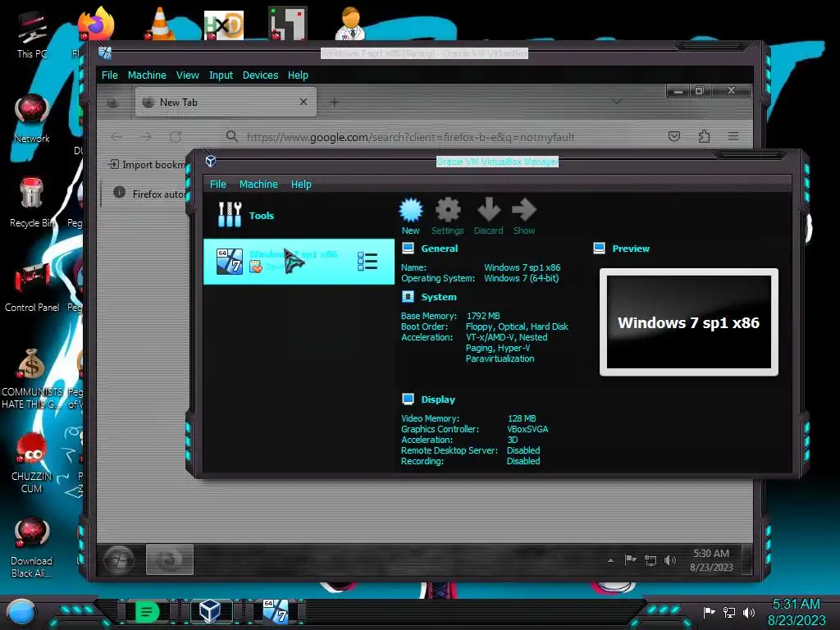This screenshot has height=630, width=840.
Task: Select the Recycle Bin desktop icon
Action: pos(32,203)
